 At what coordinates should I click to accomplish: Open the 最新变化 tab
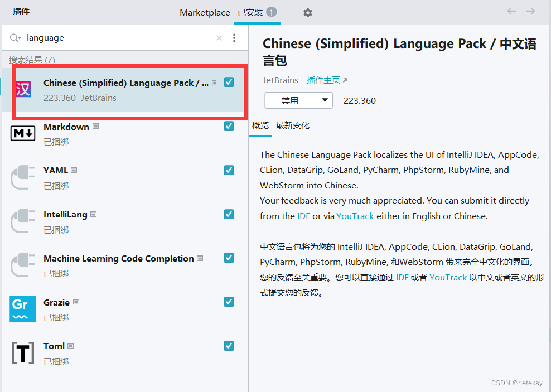click(x=293, y=125)
